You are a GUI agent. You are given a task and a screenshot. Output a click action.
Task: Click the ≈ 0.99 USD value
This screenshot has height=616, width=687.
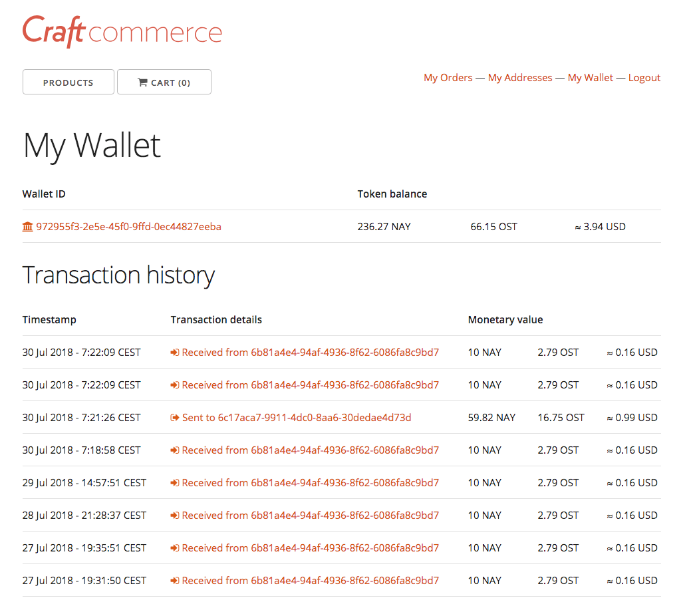[632, 418]
